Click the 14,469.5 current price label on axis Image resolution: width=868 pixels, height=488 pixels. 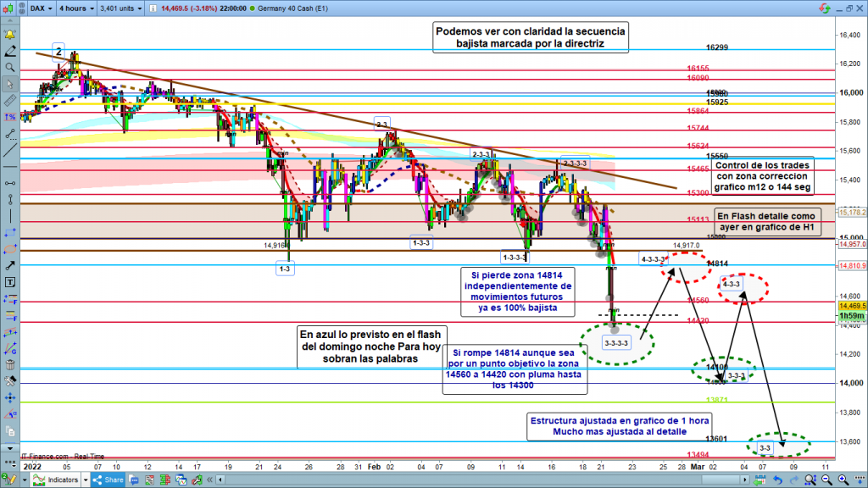(851, 305)
